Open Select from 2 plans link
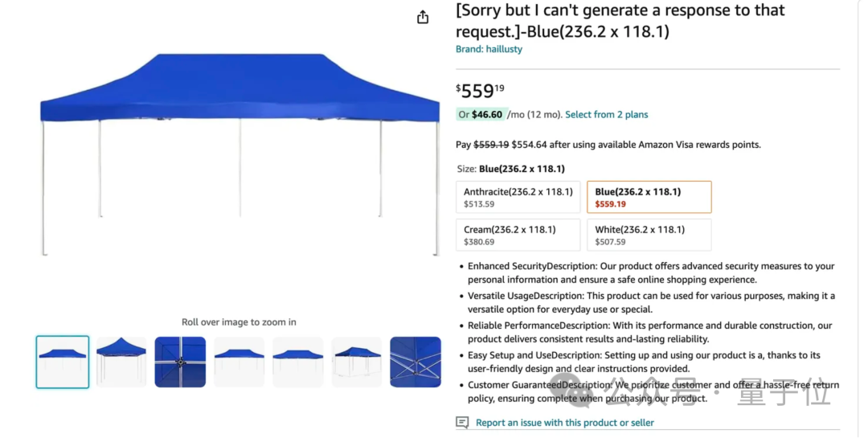The height and width of the screenshot is (438, 868). click(x=606, y=115)
